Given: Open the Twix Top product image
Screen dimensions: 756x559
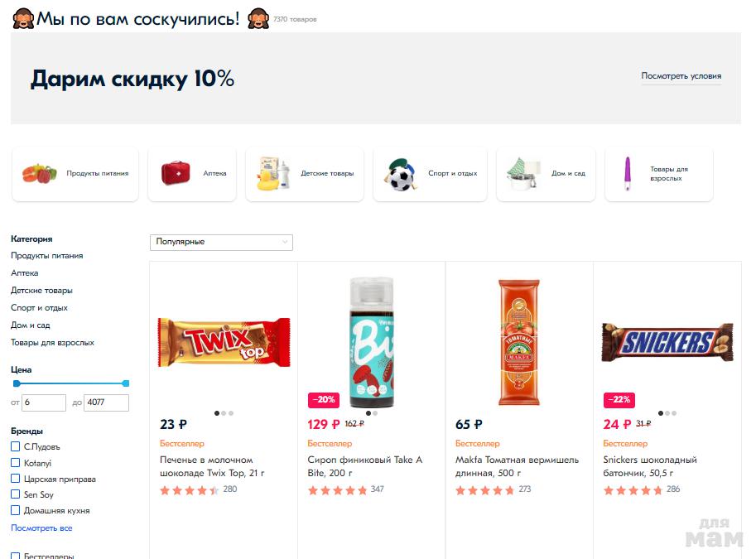Looking at the screenshot, I should 224,341.
